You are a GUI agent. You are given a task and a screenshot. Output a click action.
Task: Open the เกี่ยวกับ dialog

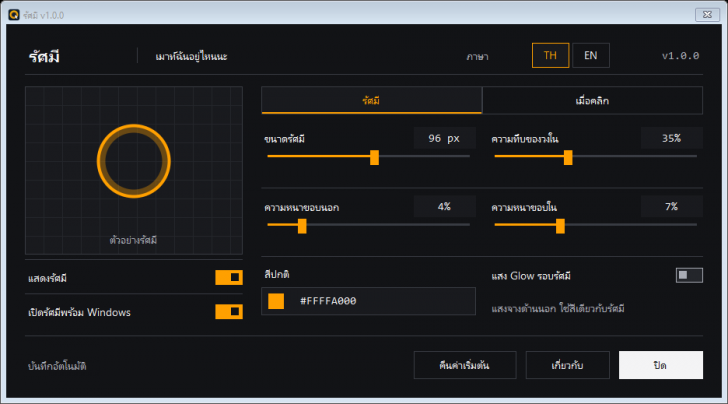point(567,365)
